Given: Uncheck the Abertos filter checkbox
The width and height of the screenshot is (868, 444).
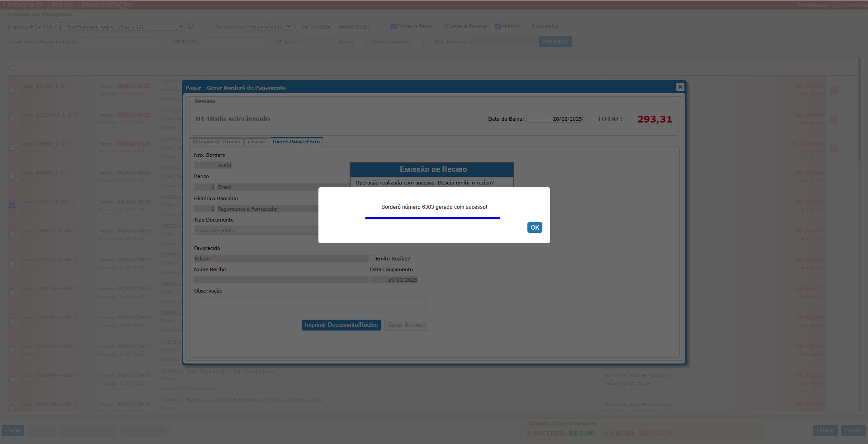Looking at the screenshot, I should [x=498, y=27].
